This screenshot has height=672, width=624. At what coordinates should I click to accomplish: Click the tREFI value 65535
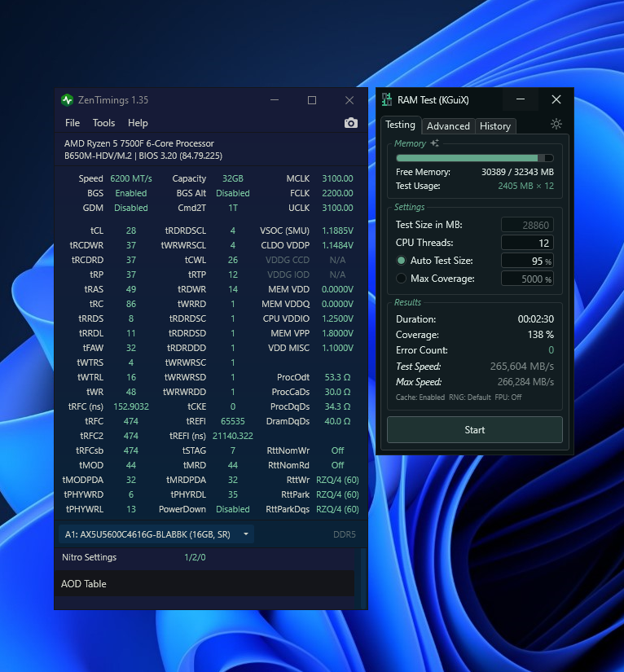click(x=233, y=421)
